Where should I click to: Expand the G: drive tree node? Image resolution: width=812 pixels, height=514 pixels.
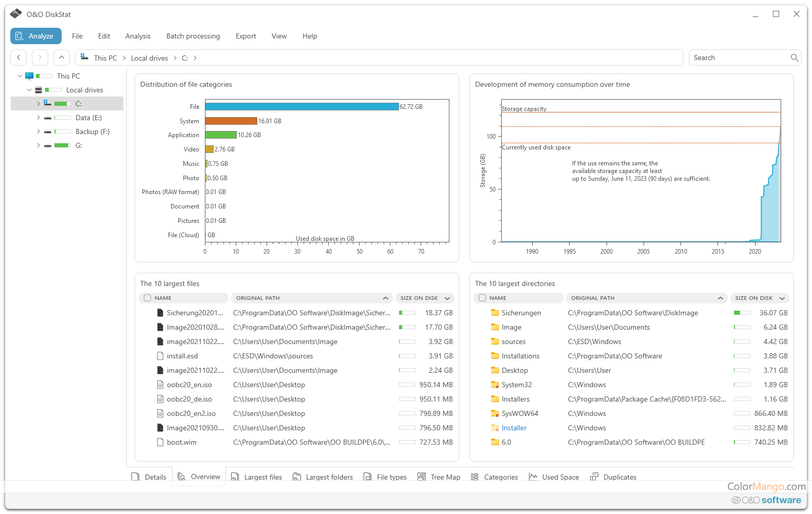38,145
